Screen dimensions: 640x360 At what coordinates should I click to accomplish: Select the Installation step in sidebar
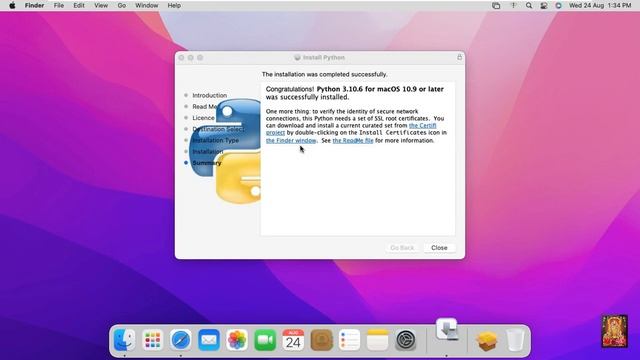coord(207,151)
